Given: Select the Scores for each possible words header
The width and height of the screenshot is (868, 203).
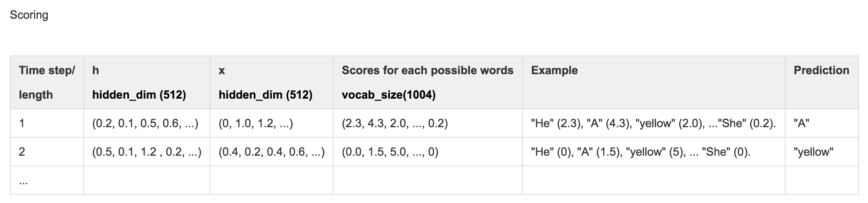Looking at the screenshot, I should click(x=428, y=82).
